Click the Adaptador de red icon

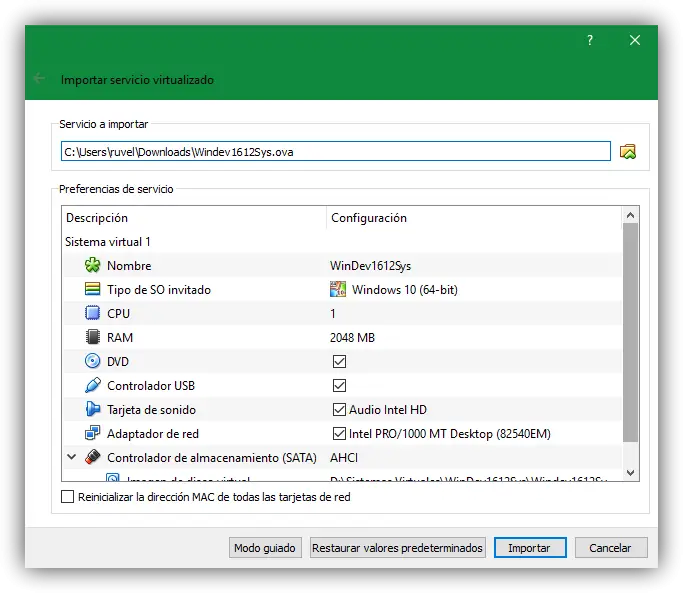92,433
